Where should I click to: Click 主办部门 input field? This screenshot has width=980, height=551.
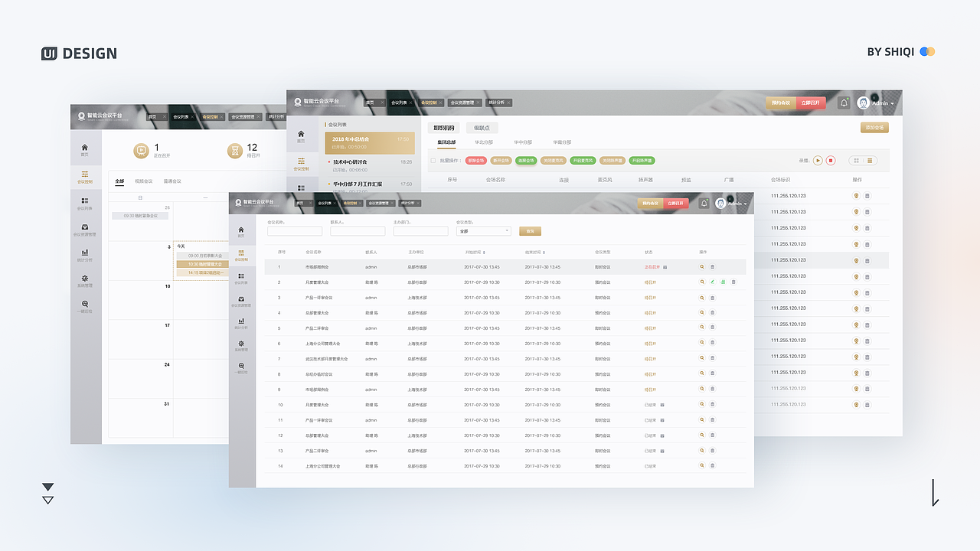coord(420,231)
